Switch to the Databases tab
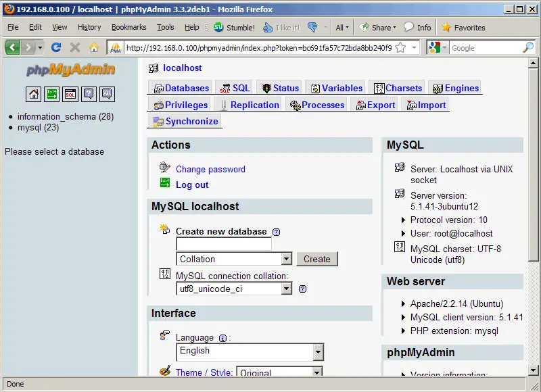 pos(181,89)
